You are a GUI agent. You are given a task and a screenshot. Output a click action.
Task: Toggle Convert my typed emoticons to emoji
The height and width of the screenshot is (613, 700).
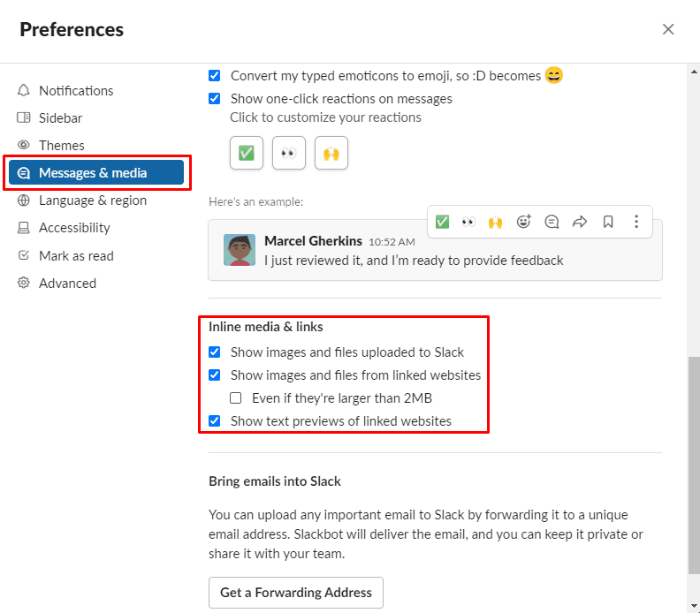click(x=215, y=76)
